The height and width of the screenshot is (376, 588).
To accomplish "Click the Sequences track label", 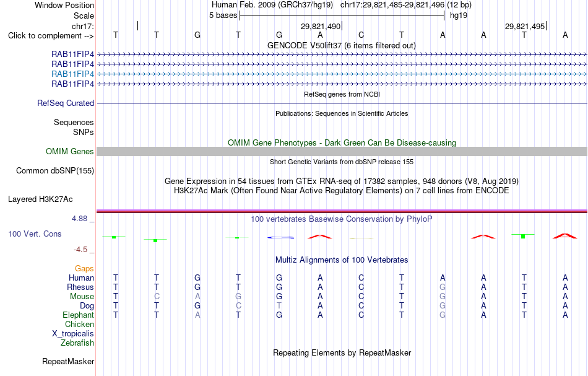I will (74, 122).
